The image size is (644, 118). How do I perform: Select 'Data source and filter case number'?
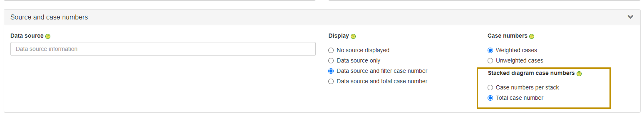[331, 71]
